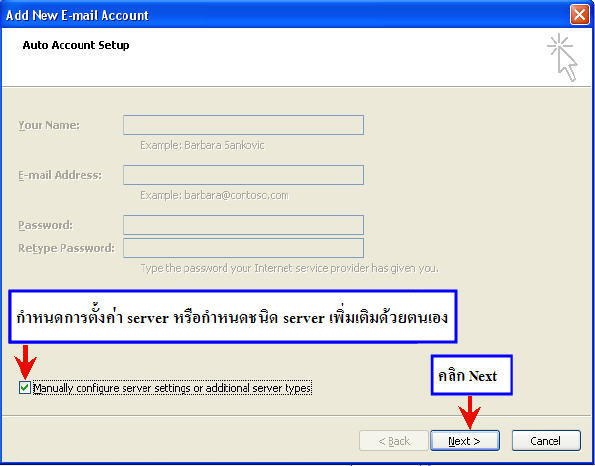
Task: Click the Auto Account Setup heading
Action: point(76,45)
